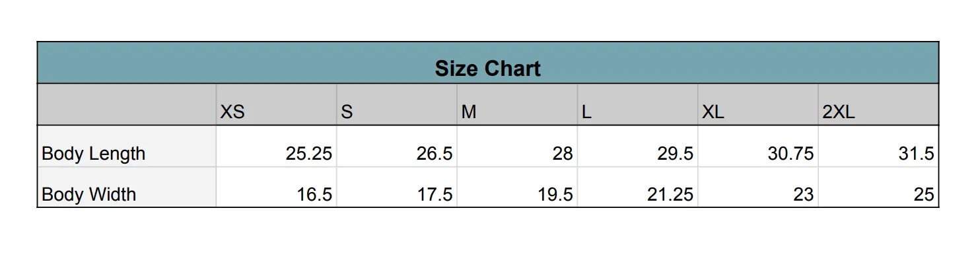Select the cell with value 28
This screenshot has width=980, height=268.
(x=517, y=146)
